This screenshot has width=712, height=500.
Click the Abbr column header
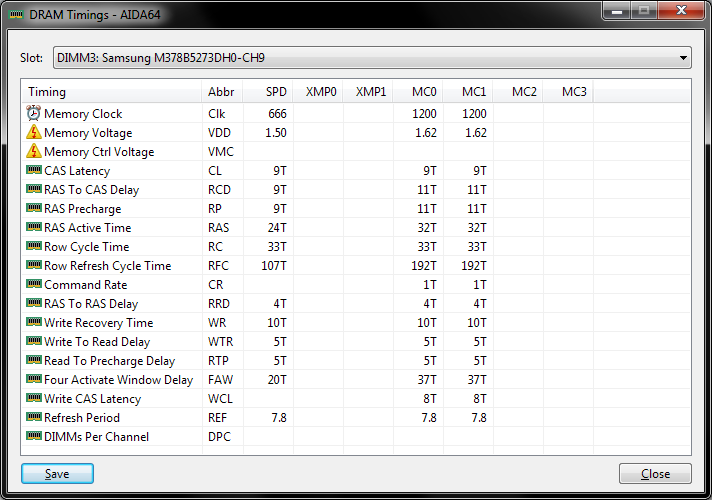[222, 92]
